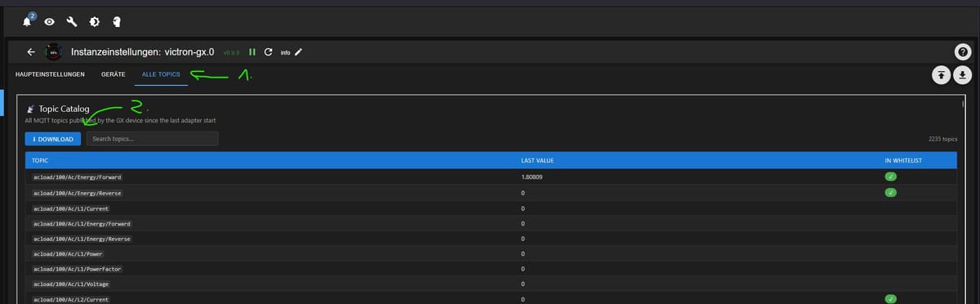Screen dimensions: 980x304
Task: Click the upload configuration icon
Action: point(942,75)
